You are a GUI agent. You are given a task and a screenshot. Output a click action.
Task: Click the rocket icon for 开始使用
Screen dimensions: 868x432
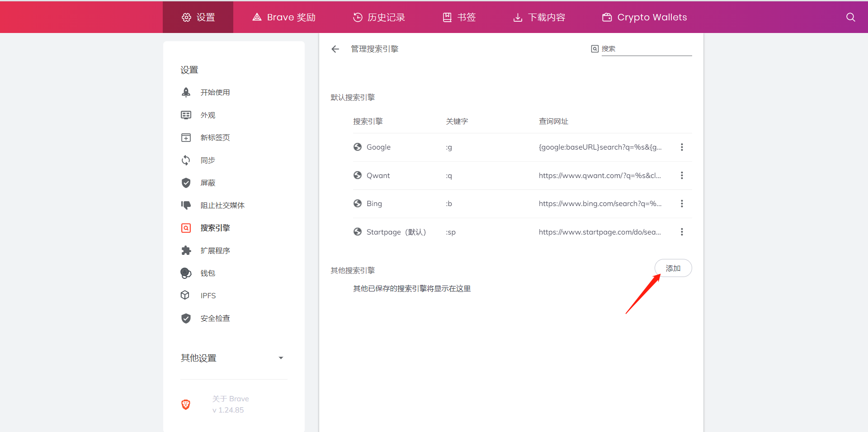[186, 92]
